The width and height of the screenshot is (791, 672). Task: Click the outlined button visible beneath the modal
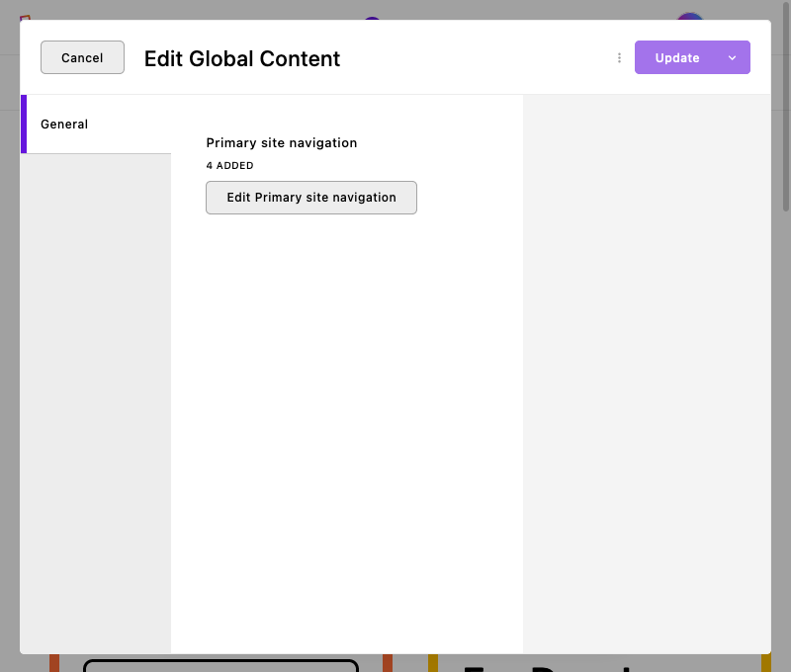pos(220,665)
